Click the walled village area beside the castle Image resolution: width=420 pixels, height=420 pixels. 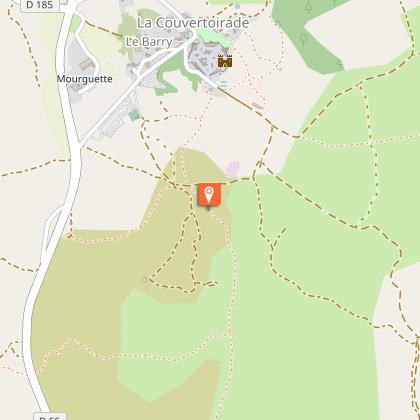tap(204, 58)
